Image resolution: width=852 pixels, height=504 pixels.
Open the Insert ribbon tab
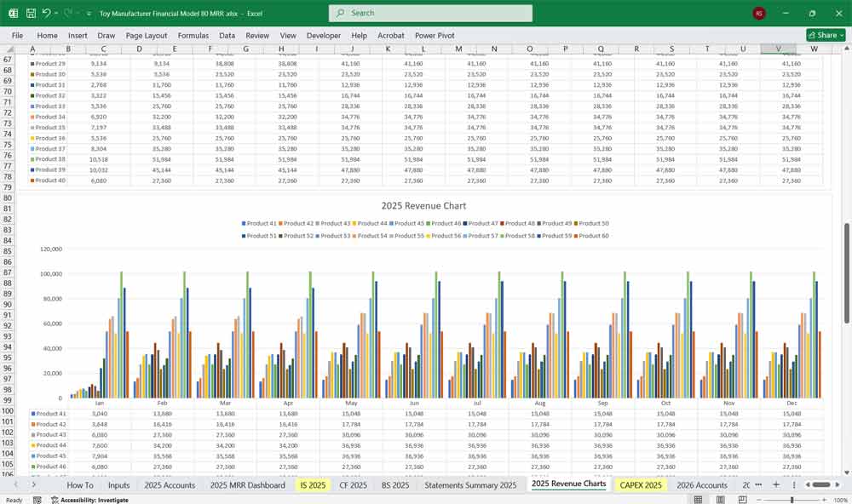coord(78,35)
